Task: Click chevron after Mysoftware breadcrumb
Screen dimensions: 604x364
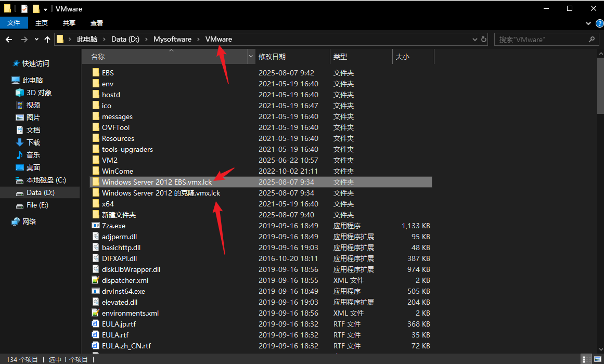Action: pos(198,40)
